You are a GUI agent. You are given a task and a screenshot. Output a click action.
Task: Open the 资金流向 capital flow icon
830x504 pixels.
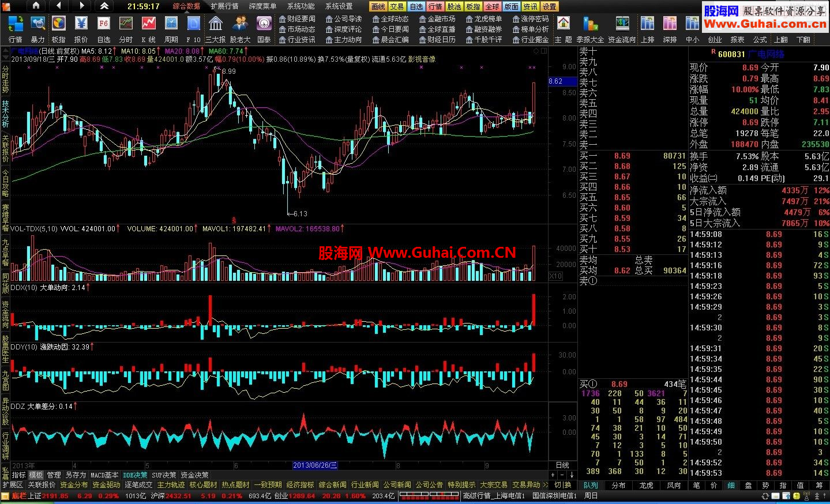click(622, 29)
